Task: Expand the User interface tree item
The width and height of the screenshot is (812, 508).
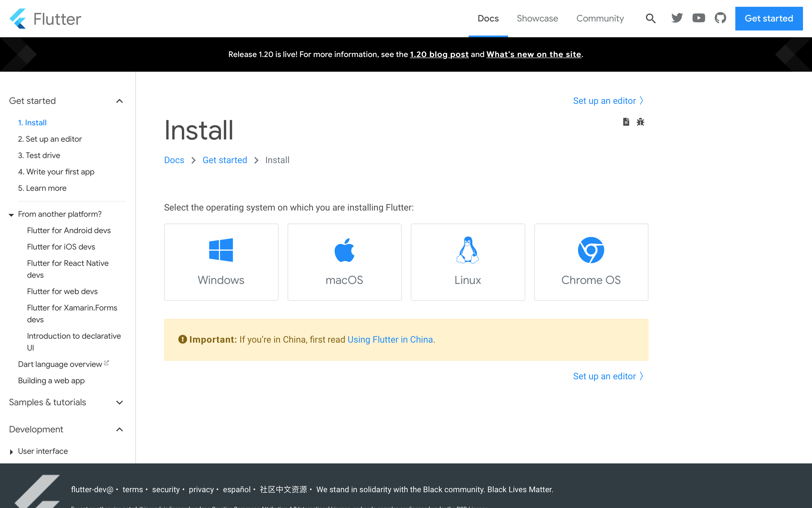Action: (11, 452)
